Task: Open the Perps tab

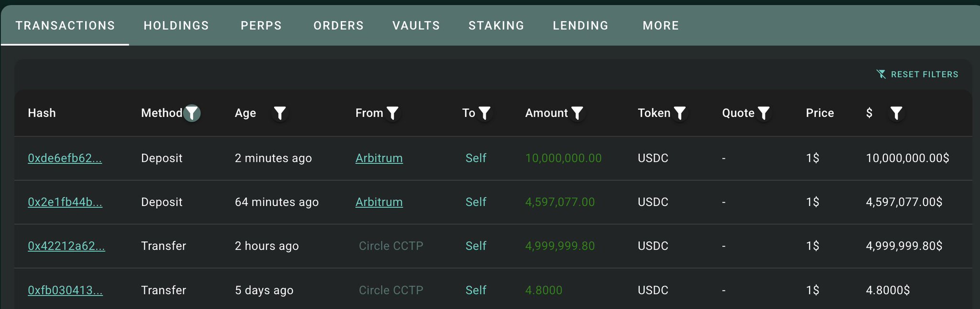Action: (x=261, y=25)
